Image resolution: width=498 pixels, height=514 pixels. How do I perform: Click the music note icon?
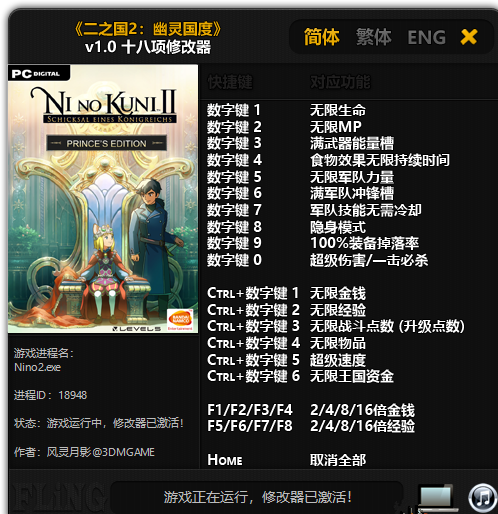[x=483, y=498]
